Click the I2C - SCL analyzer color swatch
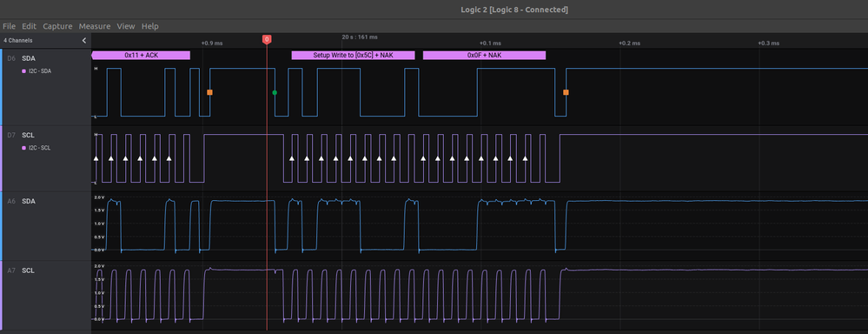868x334 pixels. [x=23, y=148]
